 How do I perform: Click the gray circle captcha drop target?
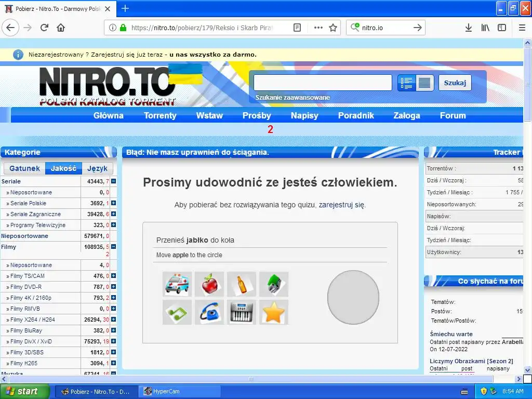pos(353,297)
